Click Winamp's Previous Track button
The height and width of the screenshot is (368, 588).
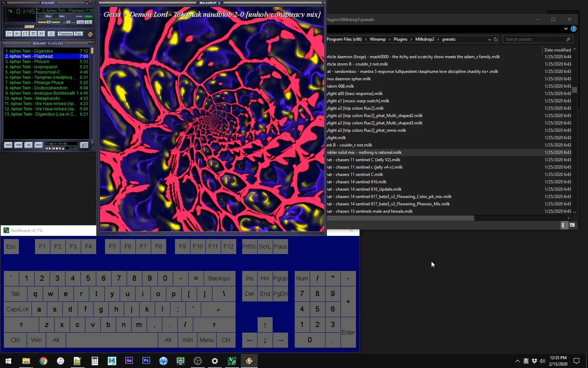pyautogui.click(x=9, y=34)
